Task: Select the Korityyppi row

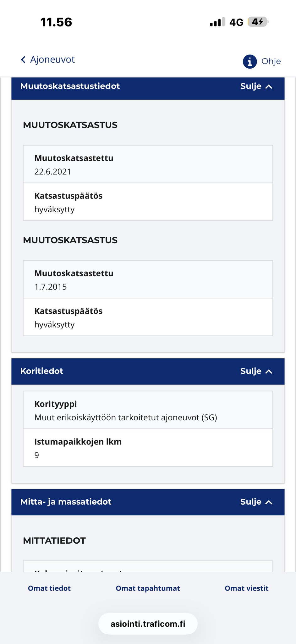Action: coord(148,410)
